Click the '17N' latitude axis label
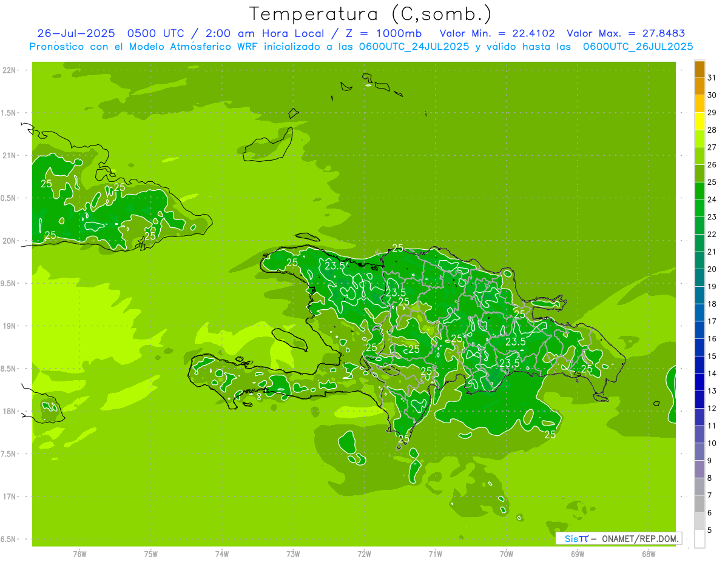This screenshot has width=728, height=562. coord(9,497)
